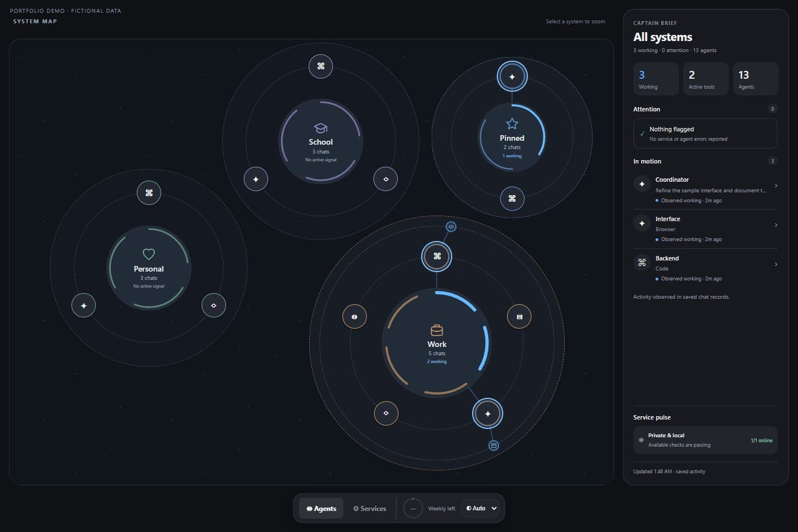The width and height of the screenshot is (798, 532).
Task: Select the sparkle agent node in School system
Action: click(256, 179)
